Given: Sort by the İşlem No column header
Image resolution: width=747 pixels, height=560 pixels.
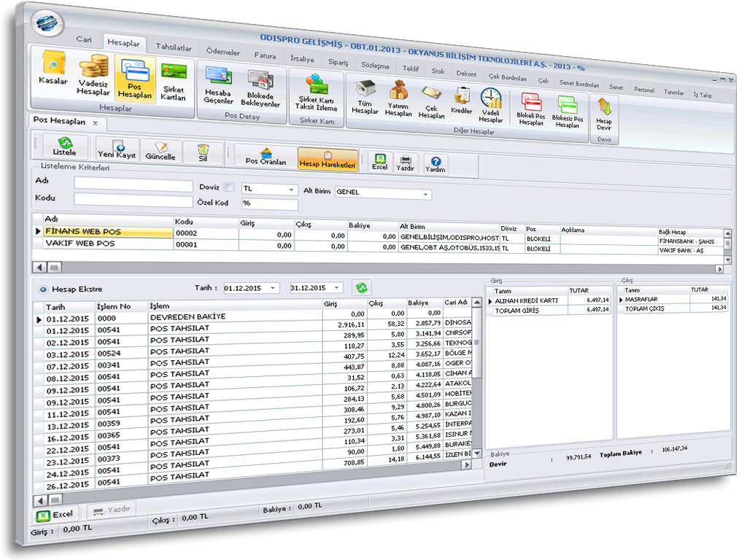Looking at the screenshot, I should [x=114, y=307].
